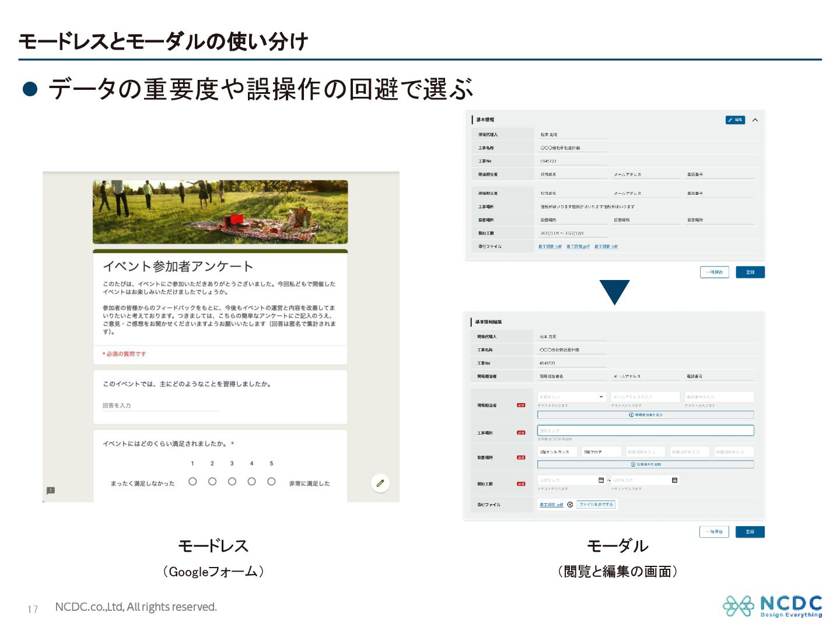Click the メールアドレス input field in edit form
The width and height of the screenshot is (840, 630).
[x=645, y=397]
